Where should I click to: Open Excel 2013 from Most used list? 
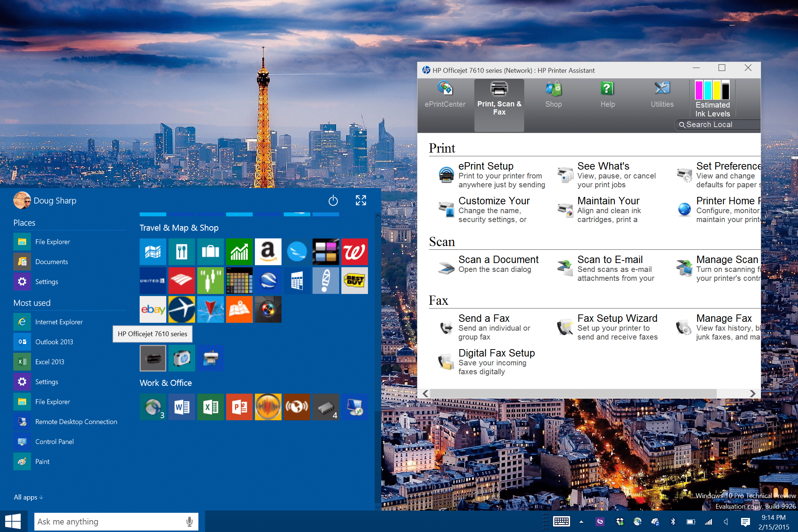(x=69, y=362)
